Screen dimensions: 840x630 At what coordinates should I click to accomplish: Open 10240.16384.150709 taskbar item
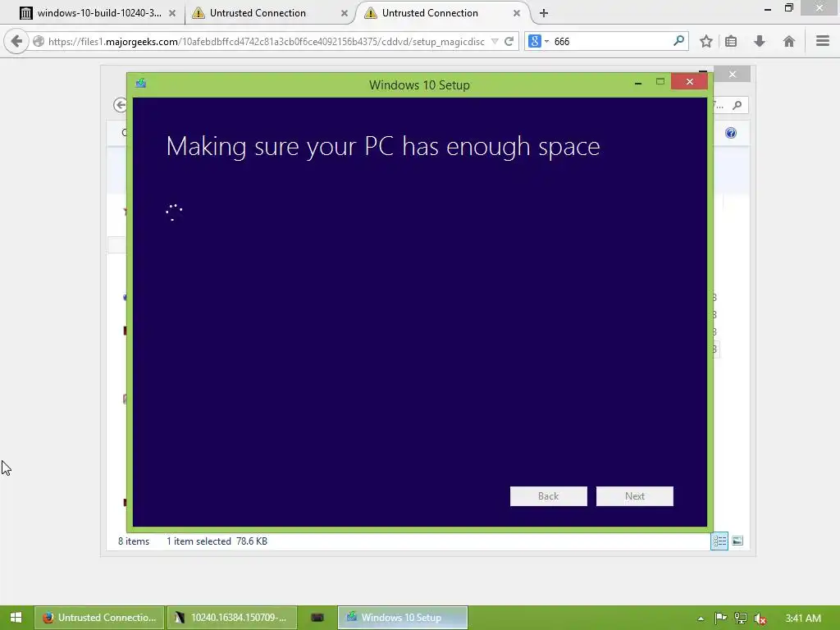pyautogui.click(x=231, y=618)
